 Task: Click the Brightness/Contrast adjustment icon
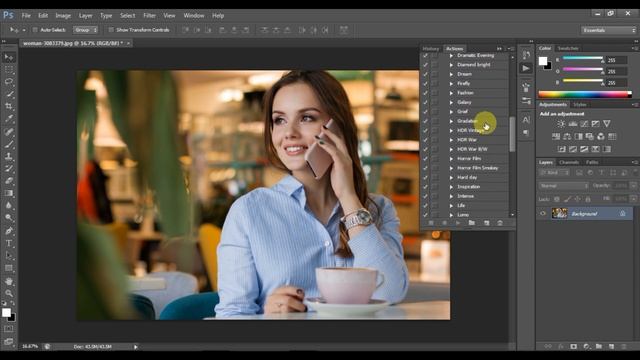coord(562,124)
